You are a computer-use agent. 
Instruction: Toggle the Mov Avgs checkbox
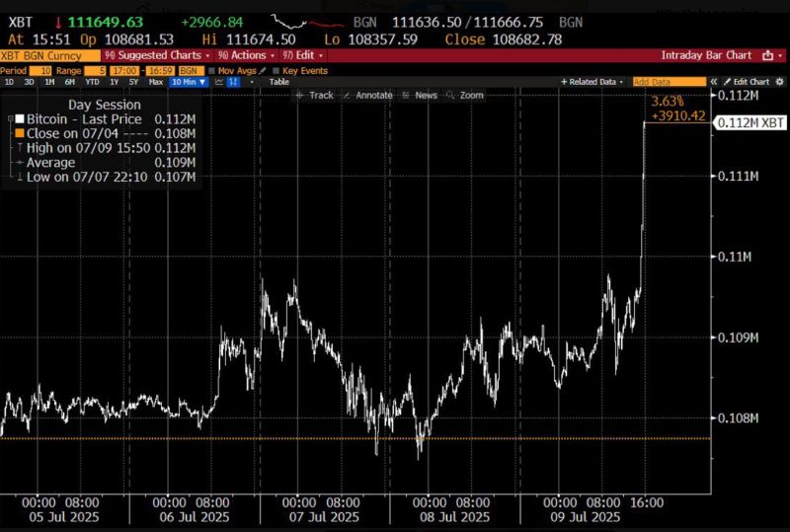212,72
